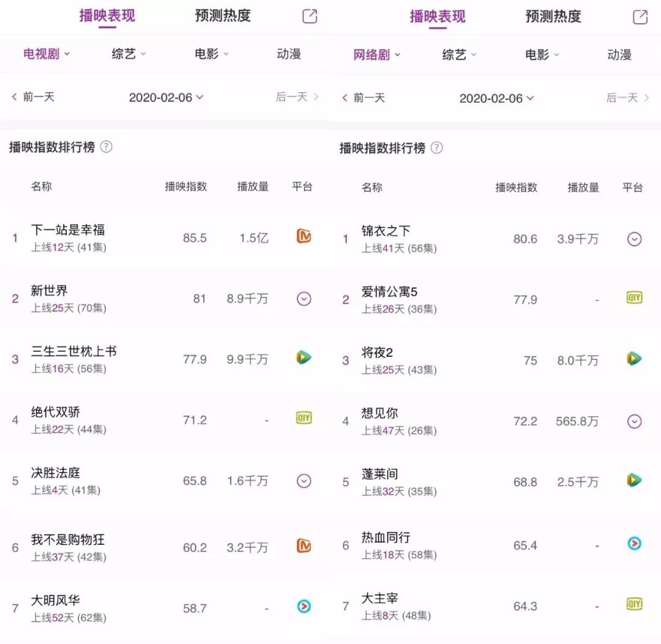Click the Youku platform icon for 热血同行
This screenshot has height=644, width=661.
pos(634,543)
